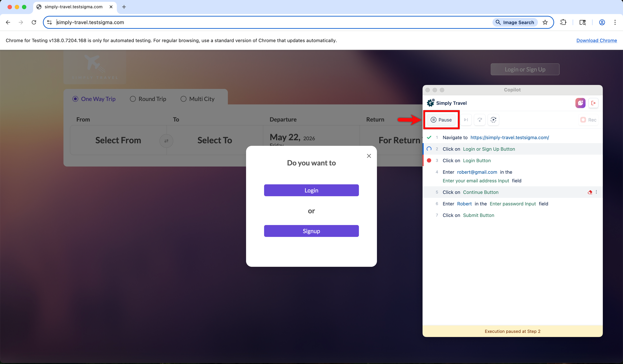Select the simply-travel.testsigma.com browser tab
Screen dimensions: 623x364
click(x=75, y=7)
